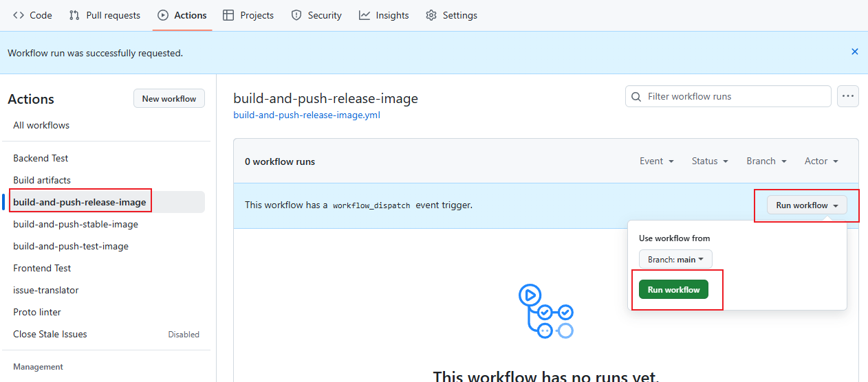
Task: Open the Actor filter dropdown
Action: (821, 161)
